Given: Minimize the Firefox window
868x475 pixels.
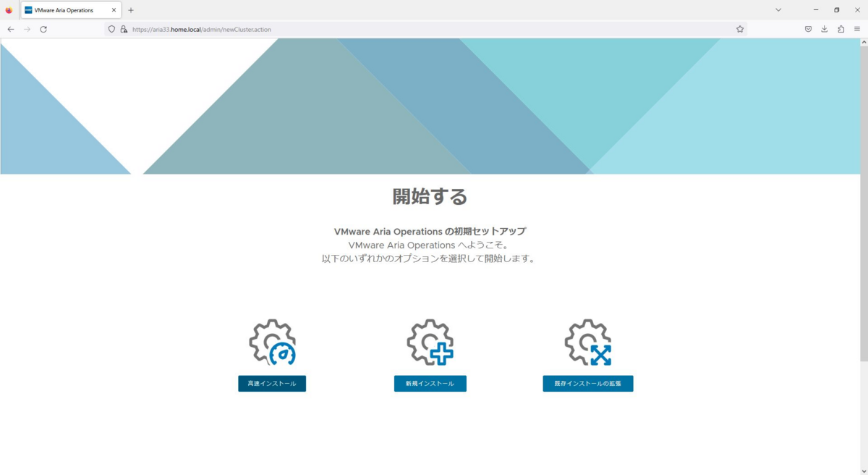Looking at the screenshot, I should (816, 10).
